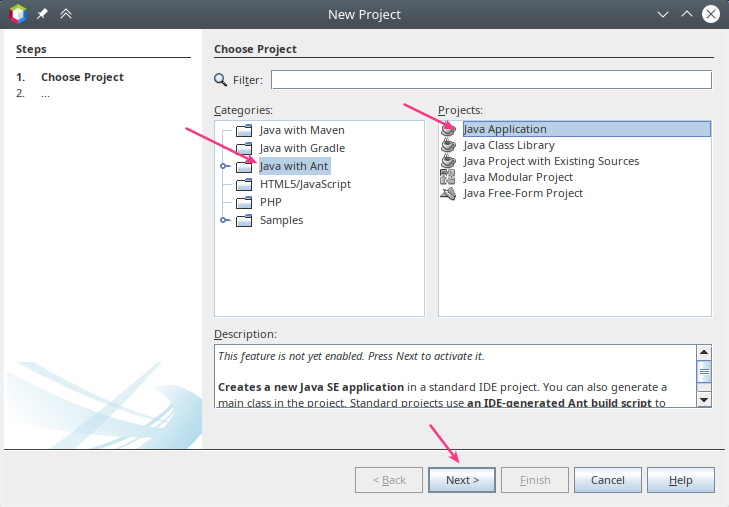Screen dimensions: 729x507
Task: Click the keep-above arrows in title bar
Action: tap(66, 14)
